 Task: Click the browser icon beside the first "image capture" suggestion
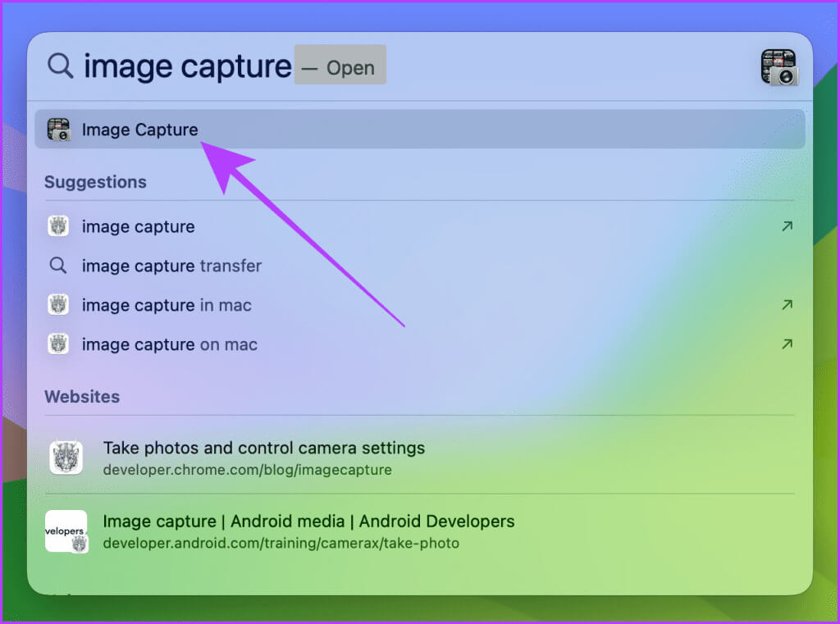pyautogui.click(x=58, y=226)
